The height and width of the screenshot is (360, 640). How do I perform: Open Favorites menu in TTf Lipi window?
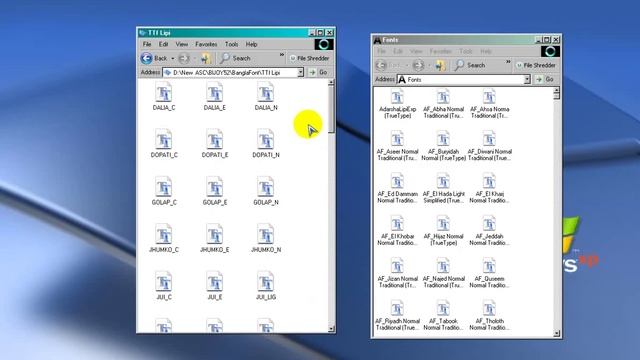click(x=206, y=44)
